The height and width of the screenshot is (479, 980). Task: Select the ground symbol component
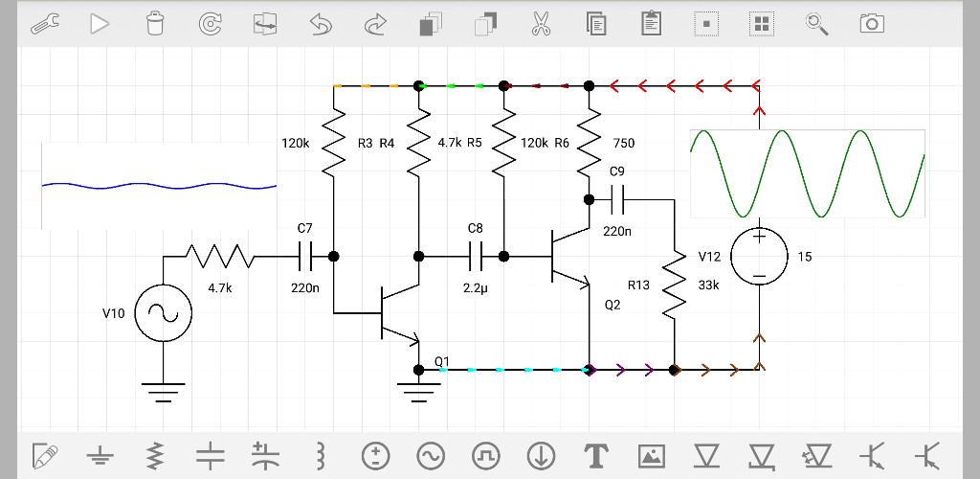pos(100,455)
